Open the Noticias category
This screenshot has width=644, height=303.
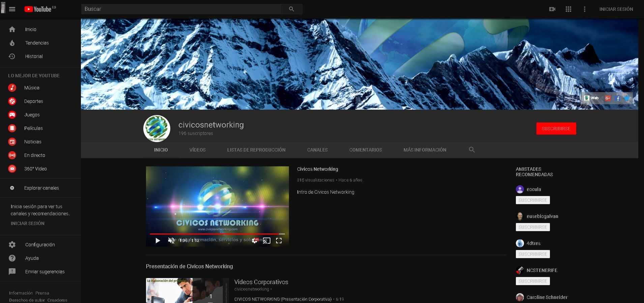40,142
